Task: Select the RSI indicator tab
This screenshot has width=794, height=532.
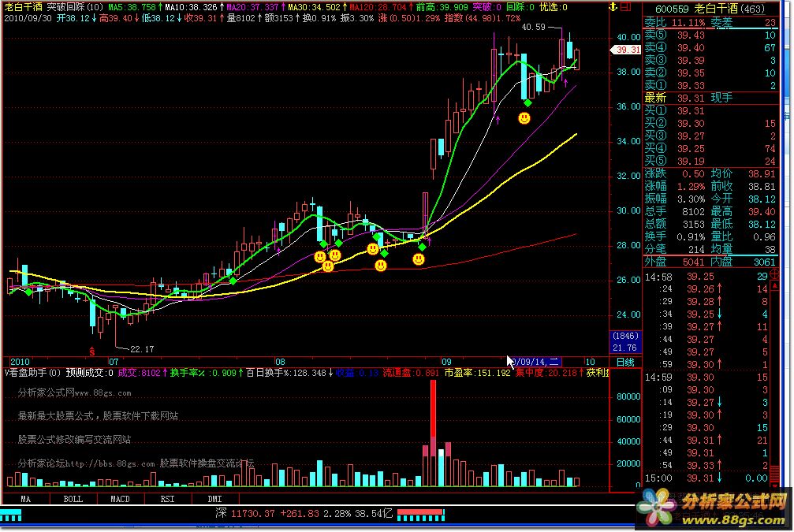Action: click(x=168, y=499)
